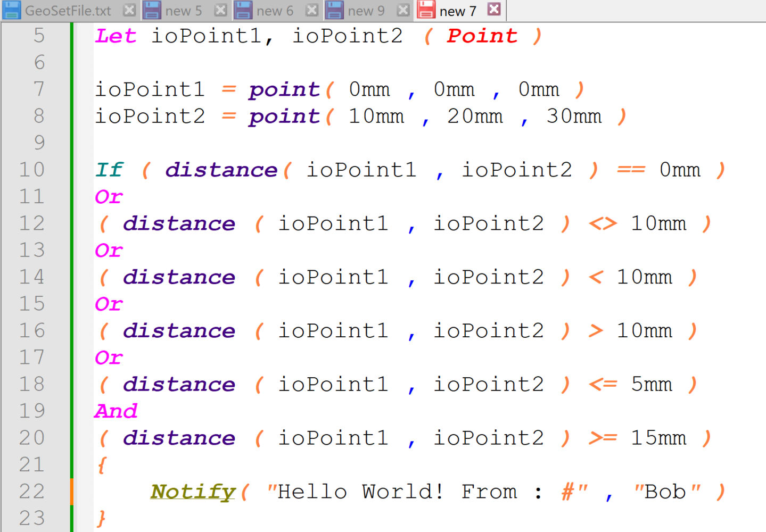Click the blue save icon on new 5 tab
This screenshot has width=766, height=532.
[x=152, y=10]
